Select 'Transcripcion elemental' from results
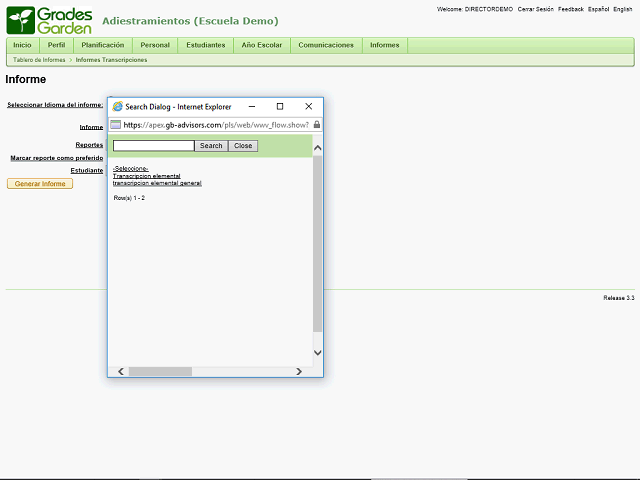Image resolution: width=640 pixels, height=480 pixels. (x=146, y=176)
